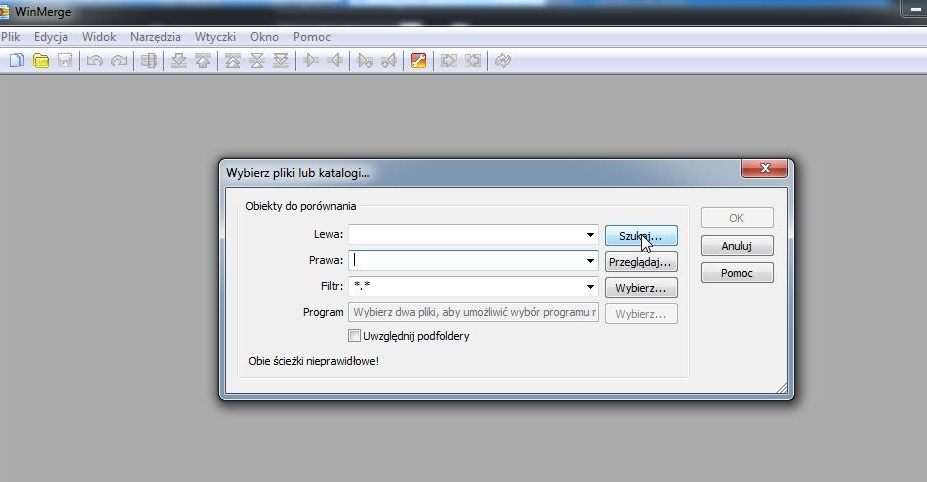Close the Wybierz pliki lub katalogi dialog
This screenshot has height=482, width=927.
(764, 168)
